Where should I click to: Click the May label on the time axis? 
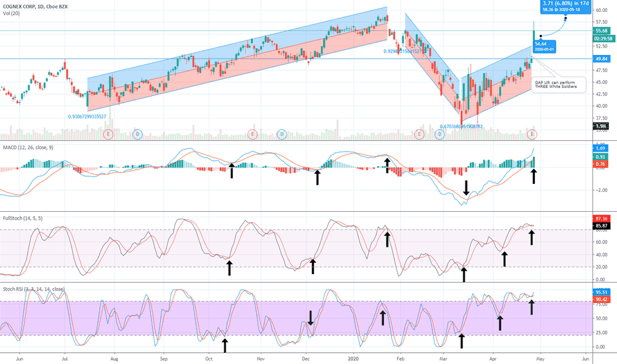540,359
